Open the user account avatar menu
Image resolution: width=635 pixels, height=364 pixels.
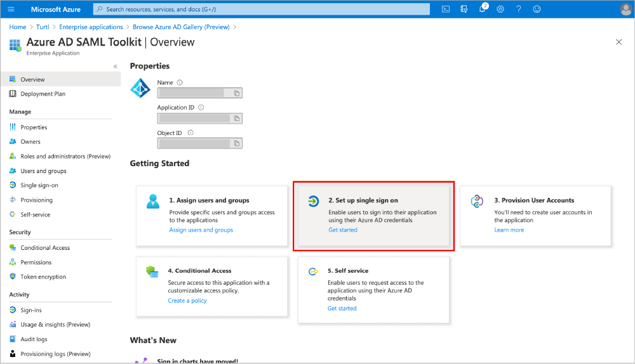coord(625,9)
